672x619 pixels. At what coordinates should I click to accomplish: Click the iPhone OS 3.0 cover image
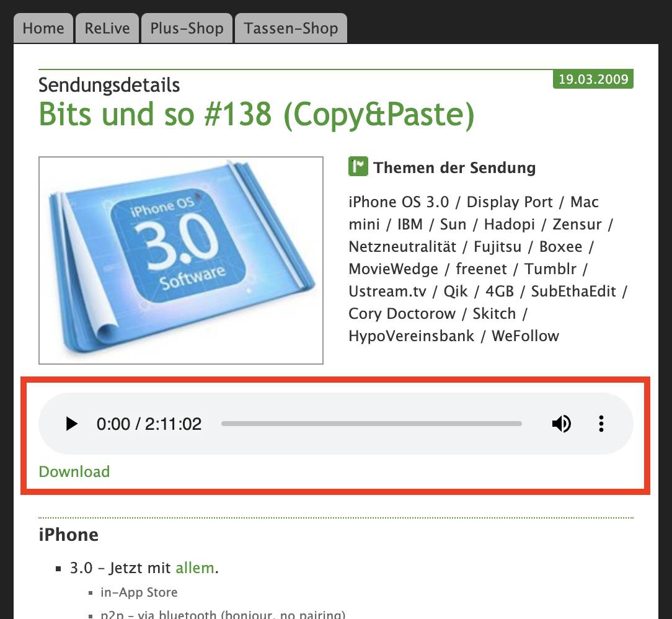click(181, 261)
